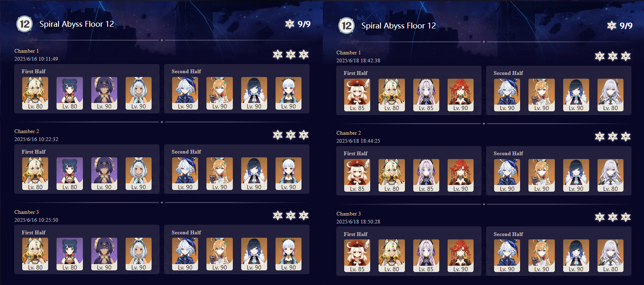Click the left panel Spiral Abyss Floor 12 title

point(77,24)
